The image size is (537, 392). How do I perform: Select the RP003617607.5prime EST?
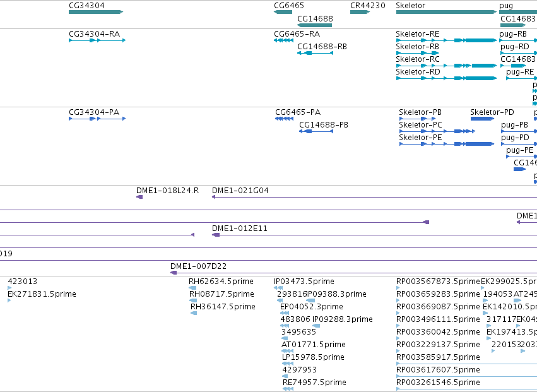point(466,377)
